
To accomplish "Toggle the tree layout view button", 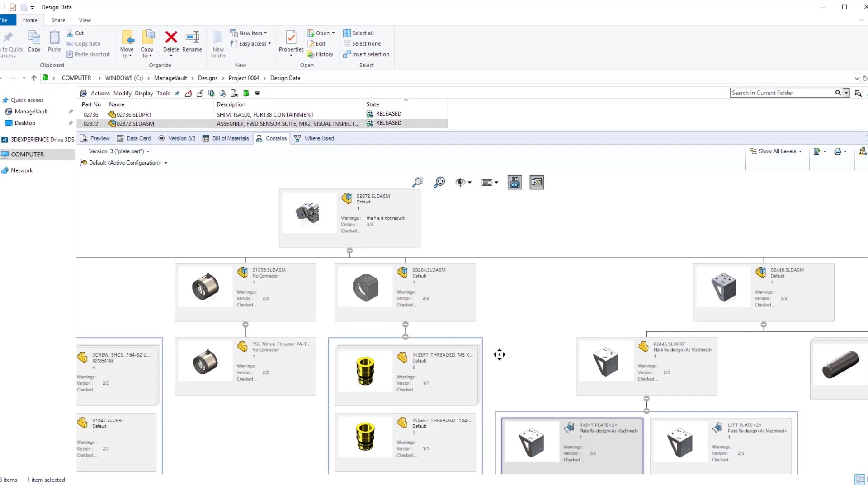I will click(514, 182).
